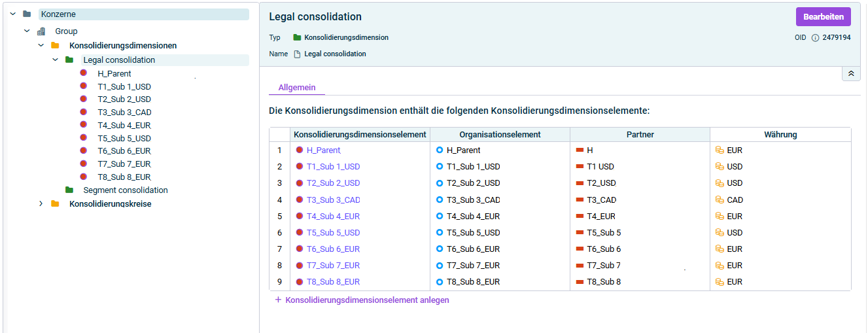Click the red circle icon in table row T7_Sub 7_EUR
868x333 pixels.
click(300, 266)
